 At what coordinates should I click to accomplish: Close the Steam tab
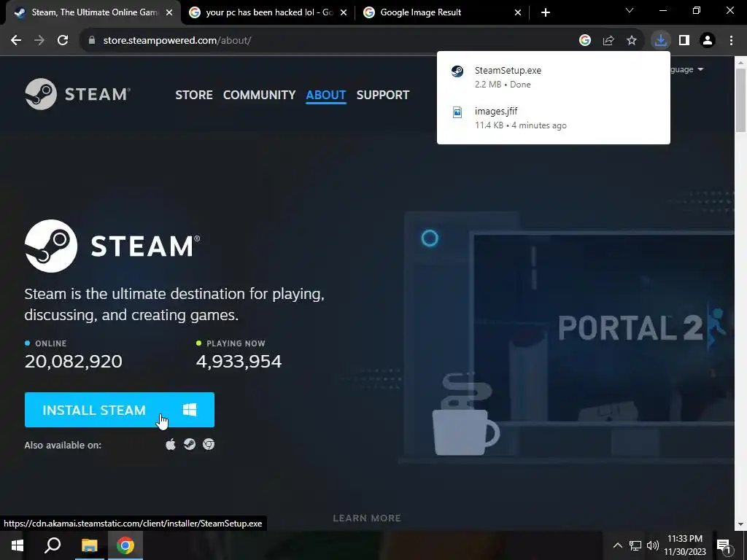[169, 12]
